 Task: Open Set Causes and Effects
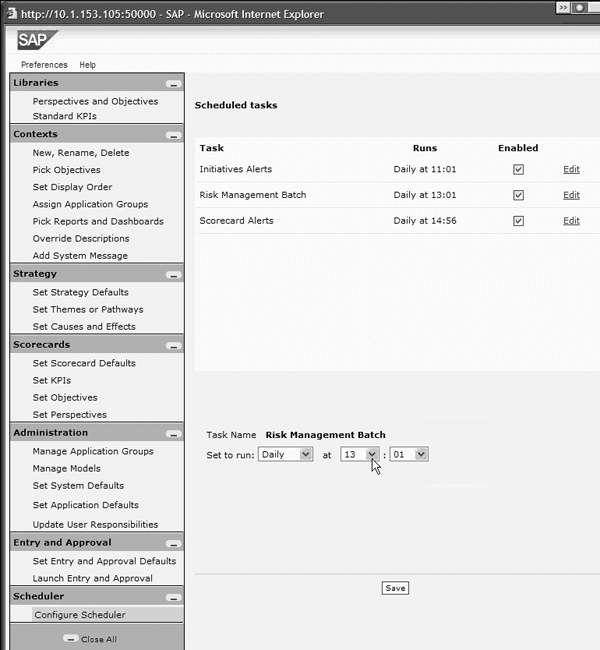(x=84, y=327)
